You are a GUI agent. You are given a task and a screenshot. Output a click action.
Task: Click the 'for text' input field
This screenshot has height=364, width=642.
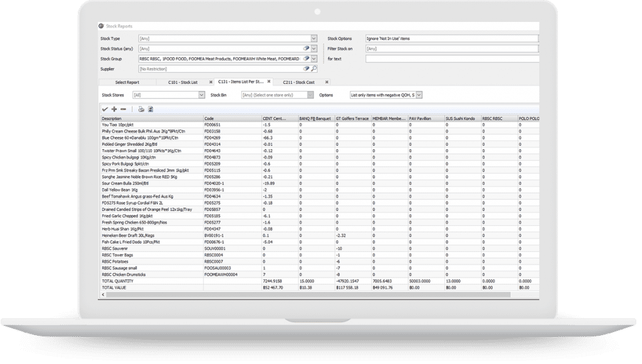pyautogui.click(x=451, y=58)
